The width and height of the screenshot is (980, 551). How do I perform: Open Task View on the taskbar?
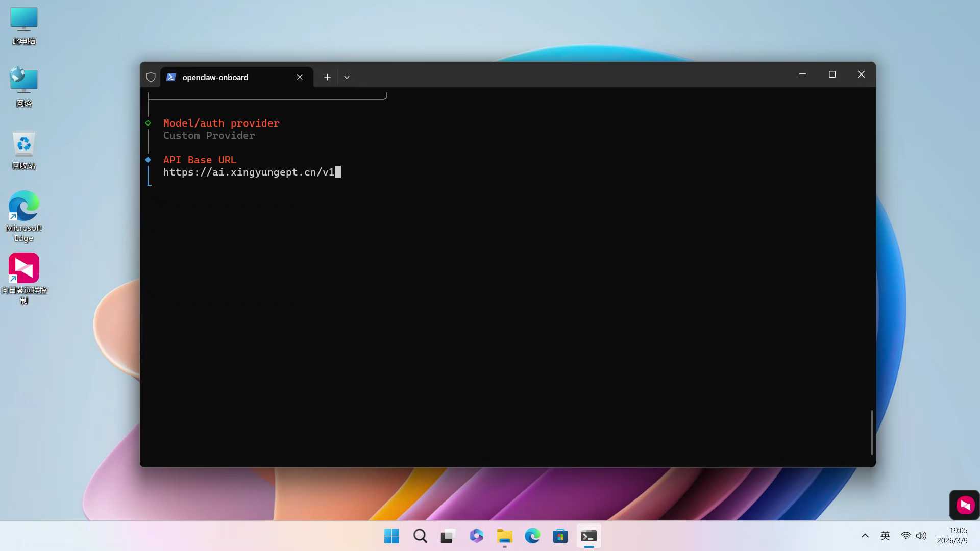[x=448, y=536]
